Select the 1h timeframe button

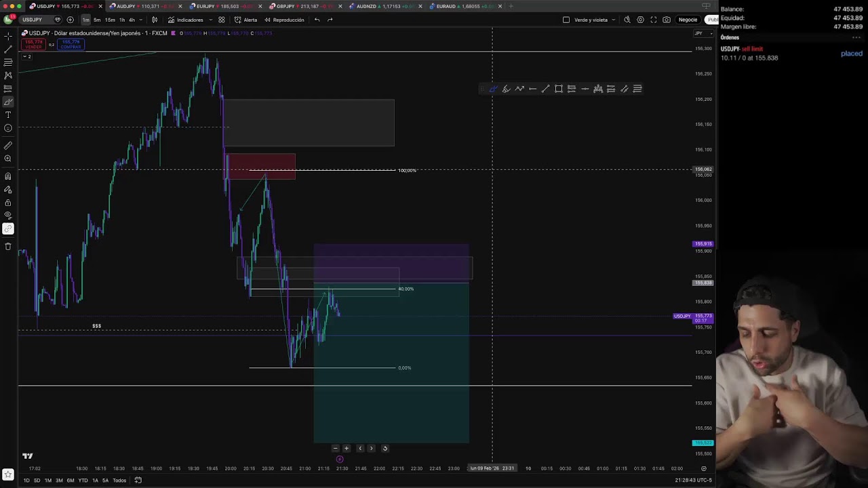pyautogui.click(x=122, y=20)
